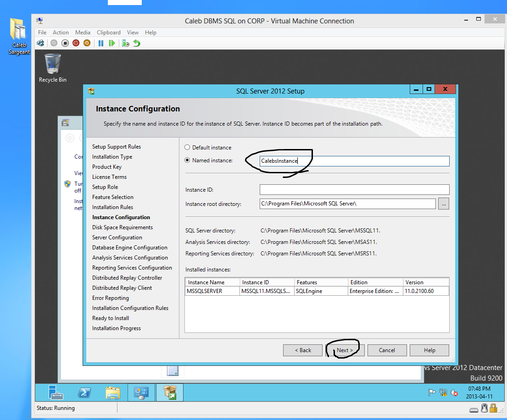Click the Instance ID column header

pyautogui.click(x=267, y=282)
